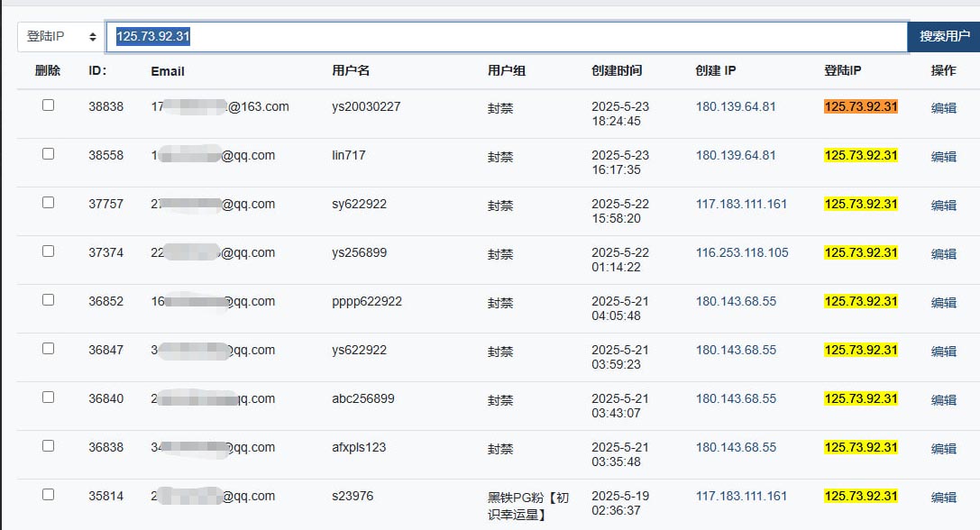Tick the checkbox for user sy622922

pyautogui.click(x=48, y=203)
